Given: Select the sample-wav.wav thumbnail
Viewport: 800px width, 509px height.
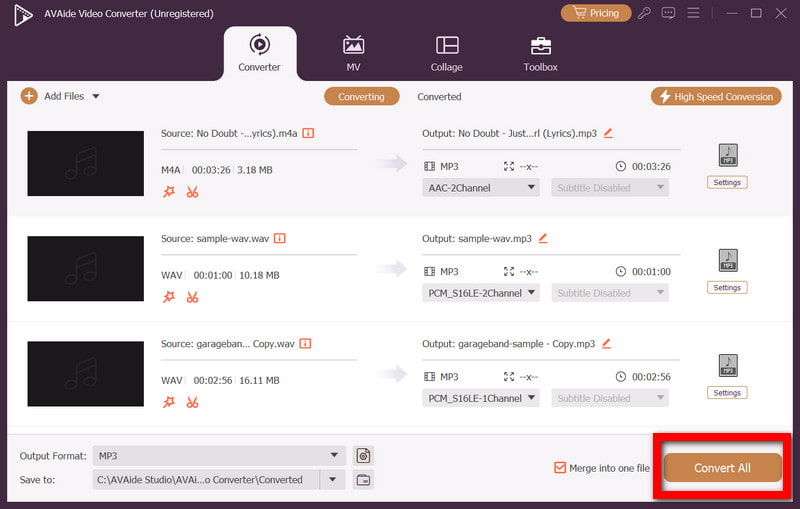Looking at the screenshot, I should click(86, 268).
